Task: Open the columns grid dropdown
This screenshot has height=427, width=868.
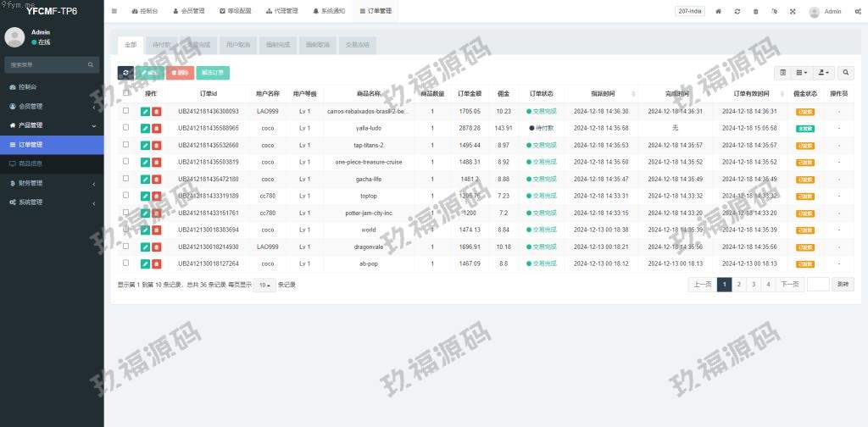Action: pyautogui.click(x=801, y=73)
